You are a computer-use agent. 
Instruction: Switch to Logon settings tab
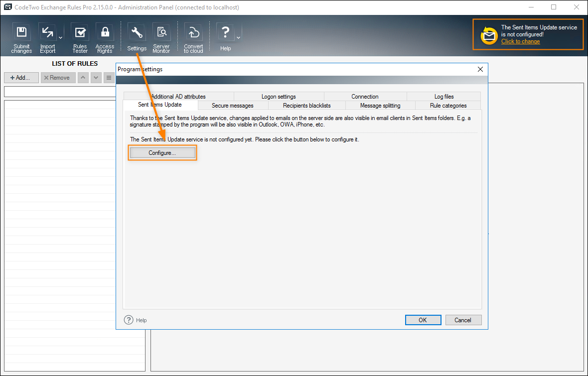click(x=279, y=96)
